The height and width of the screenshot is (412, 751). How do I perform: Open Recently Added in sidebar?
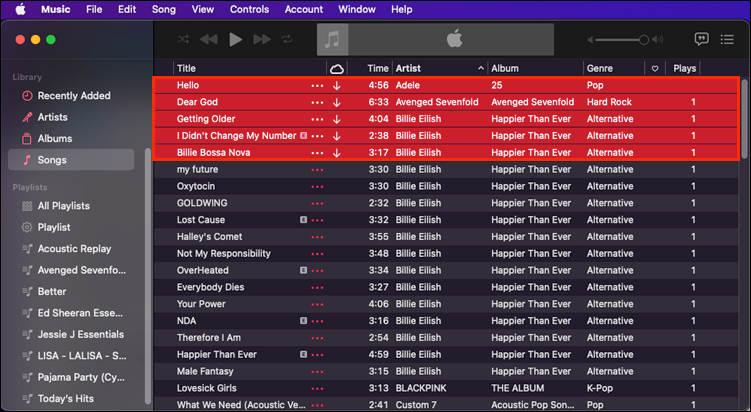coord(71,96)
